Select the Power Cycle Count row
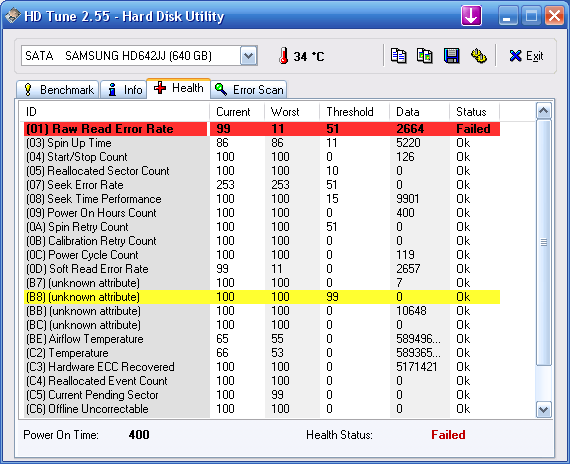Viewport: 570px width, 464px height. (x=262, y=255)
